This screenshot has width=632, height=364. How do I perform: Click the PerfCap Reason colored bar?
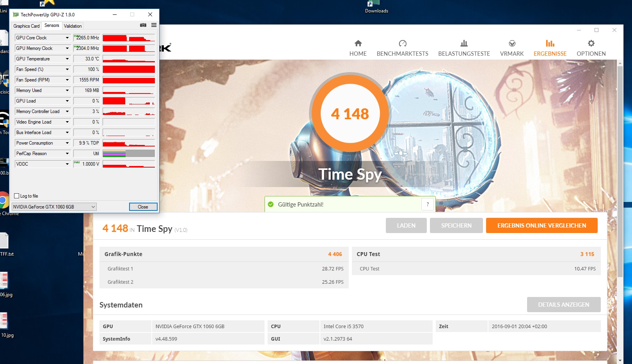pyautogui.click(x=129, y=154)
